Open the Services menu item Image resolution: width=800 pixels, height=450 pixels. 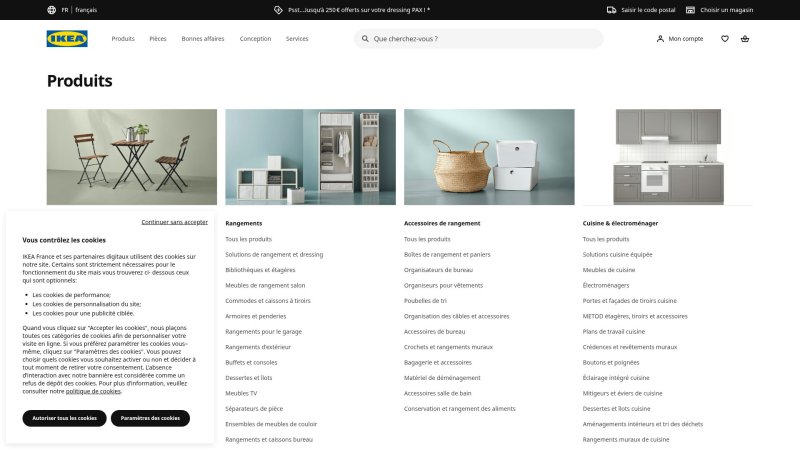297,39
